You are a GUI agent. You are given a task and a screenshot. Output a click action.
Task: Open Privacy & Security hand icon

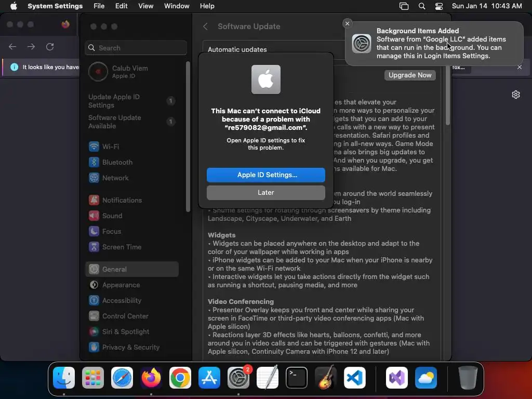pyautogui.click(x=94, y=347)
